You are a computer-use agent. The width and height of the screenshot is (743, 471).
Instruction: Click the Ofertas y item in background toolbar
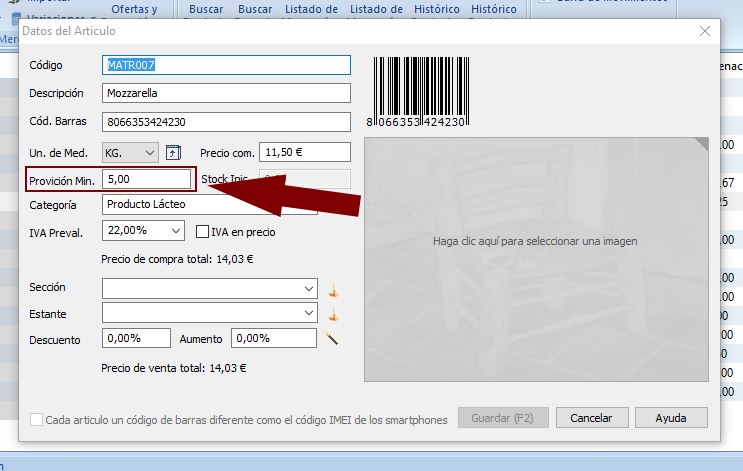pos(134,9)
